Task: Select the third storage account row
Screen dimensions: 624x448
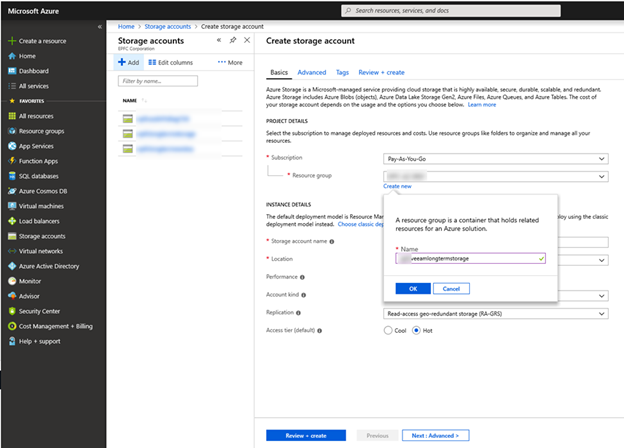Action: click(180, 149)
